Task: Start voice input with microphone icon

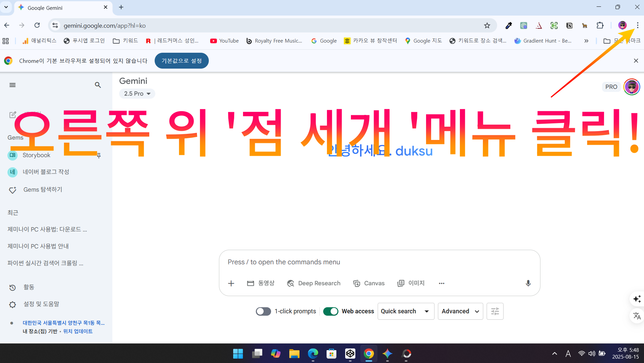Action: (528, 283)
